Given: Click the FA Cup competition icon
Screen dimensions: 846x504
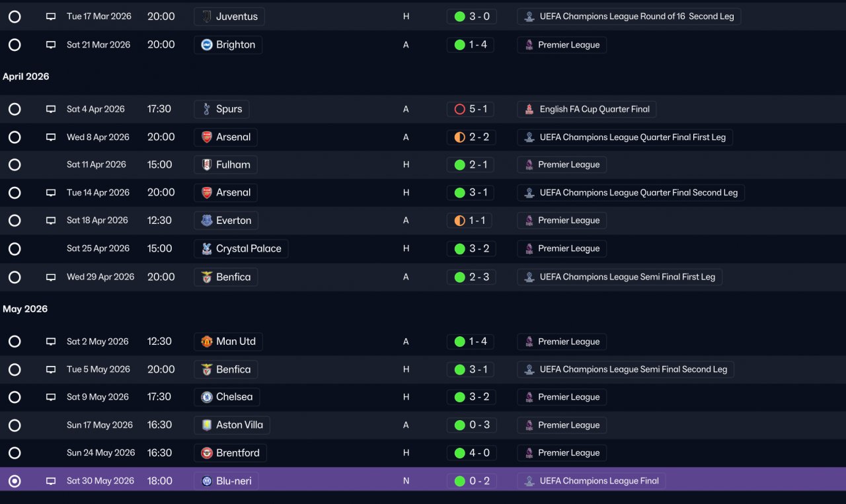Looking at the screenshot, I should 529,109.
